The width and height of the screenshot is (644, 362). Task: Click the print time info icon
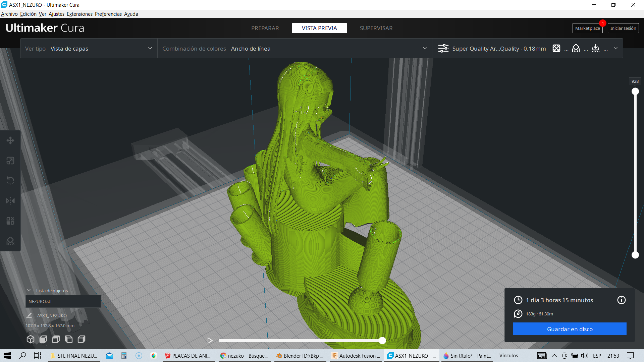(621, 300)
